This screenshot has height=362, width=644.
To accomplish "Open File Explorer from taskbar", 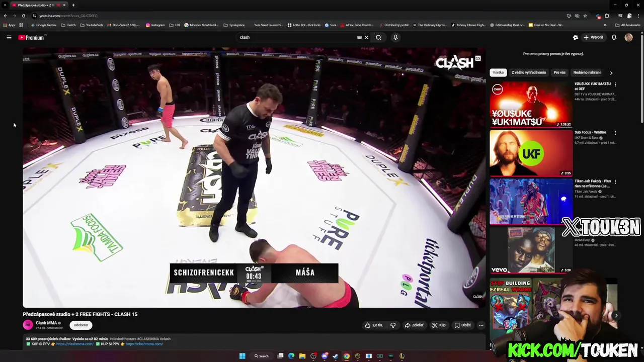I will tap(302, 356).
